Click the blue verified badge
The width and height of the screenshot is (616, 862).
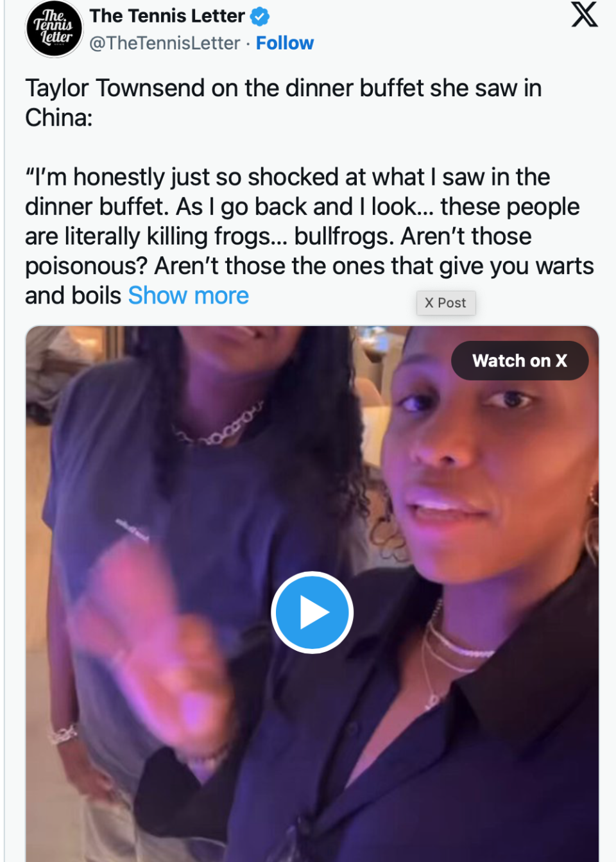[260, 17]
